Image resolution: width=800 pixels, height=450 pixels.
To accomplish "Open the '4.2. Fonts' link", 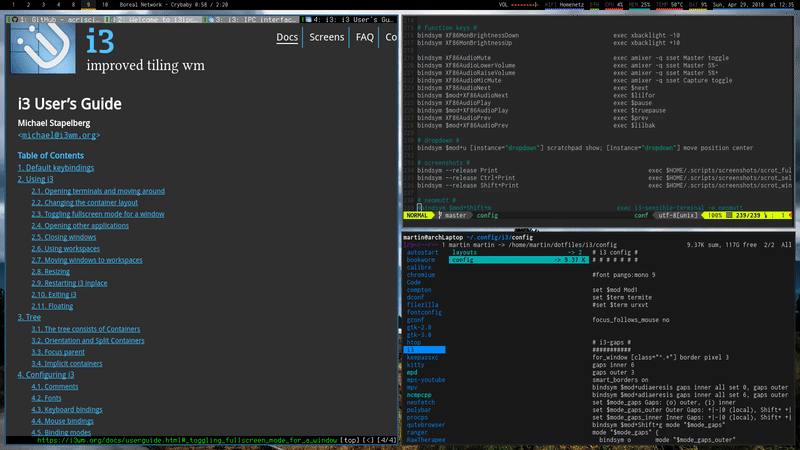I will [x=46, y=398].
